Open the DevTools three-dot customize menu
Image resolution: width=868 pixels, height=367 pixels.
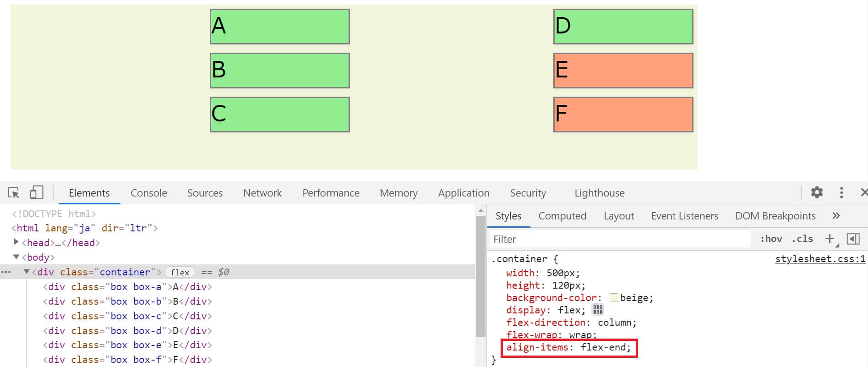(841, 192)
